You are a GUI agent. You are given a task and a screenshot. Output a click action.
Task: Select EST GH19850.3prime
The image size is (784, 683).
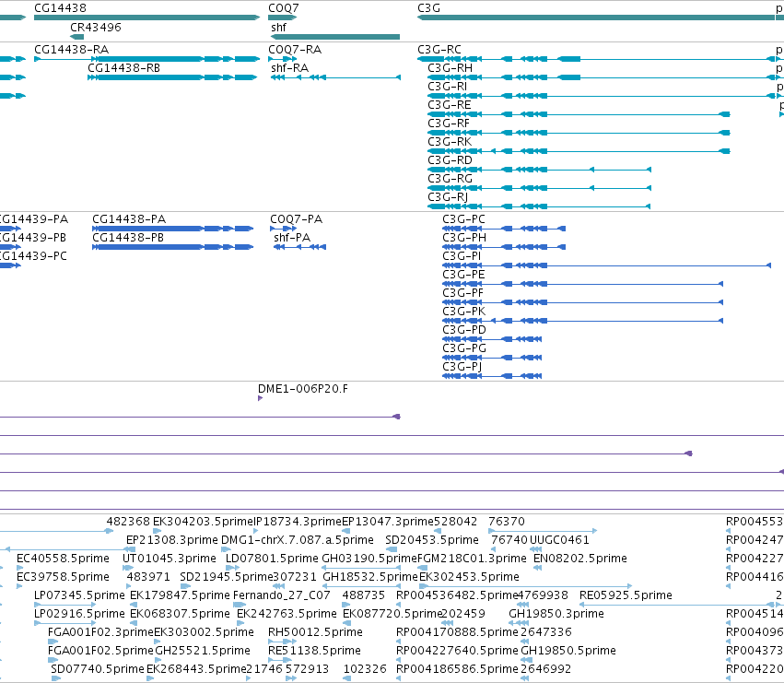click(x=556, y=614)
